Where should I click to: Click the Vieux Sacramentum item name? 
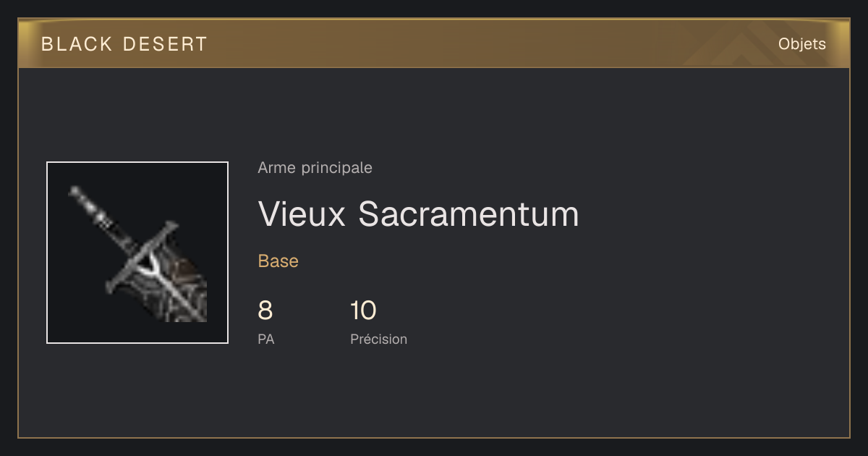pyautogui.click(x=418, y=214)
